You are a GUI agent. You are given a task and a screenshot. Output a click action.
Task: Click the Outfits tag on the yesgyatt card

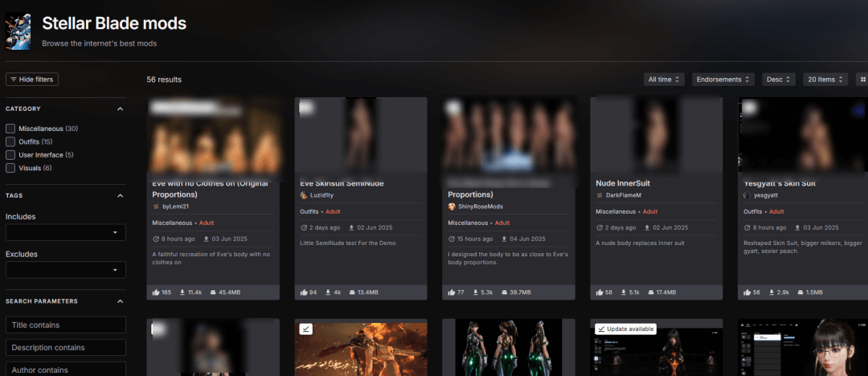(753, 211)
